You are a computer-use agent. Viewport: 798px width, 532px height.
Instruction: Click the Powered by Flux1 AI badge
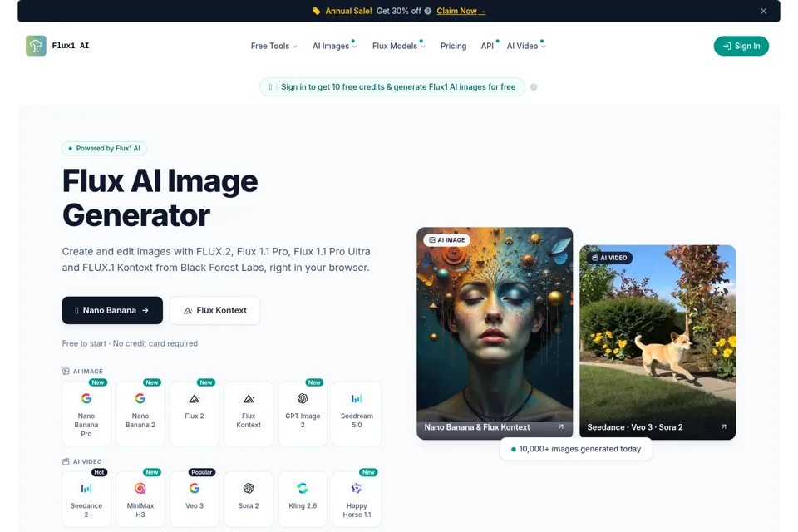105,149
